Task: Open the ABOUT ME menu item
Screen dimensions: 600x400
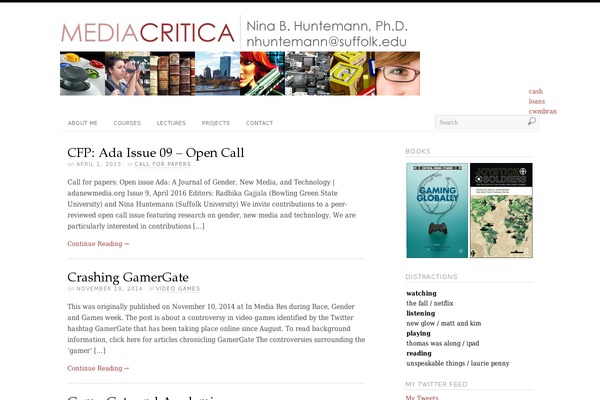Action: tap(83, 123)
